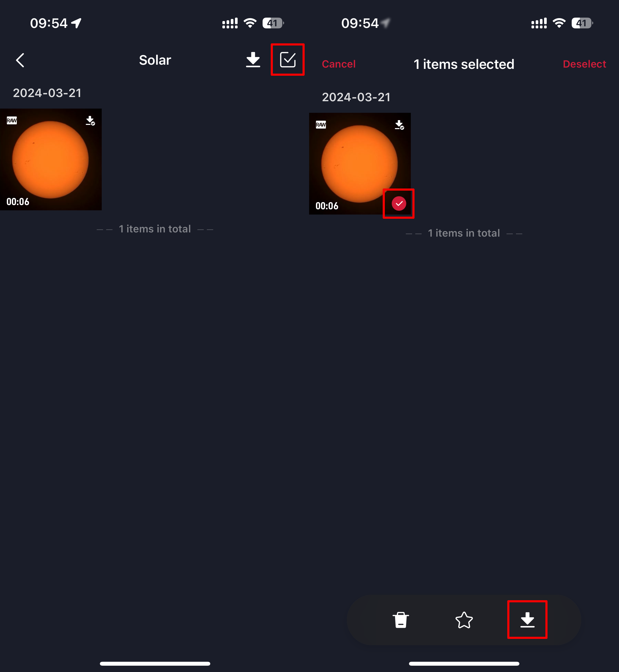Delete selected item with trash icon
The height and width of the screenshot is (672, 619).
(401, 620)
